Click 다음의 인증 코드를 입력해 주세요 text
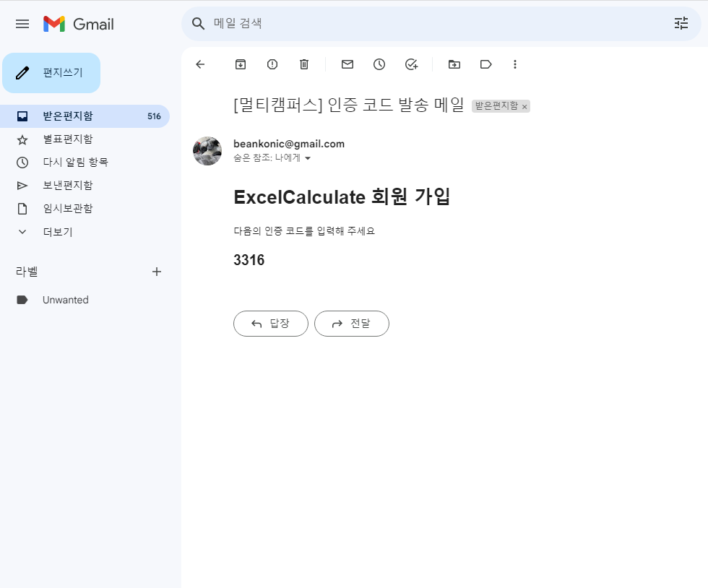 click(x=304, y=231)
